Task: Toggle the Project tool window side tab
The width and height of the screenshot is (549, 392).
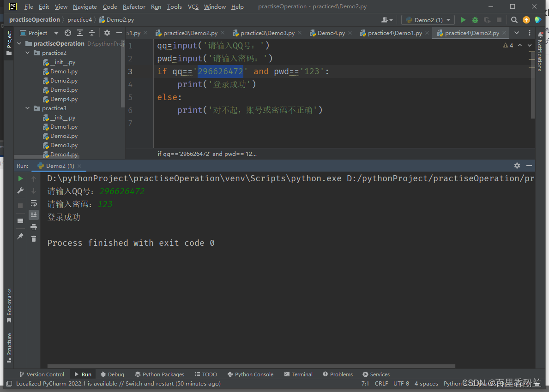Action: (x=9, y=43)
